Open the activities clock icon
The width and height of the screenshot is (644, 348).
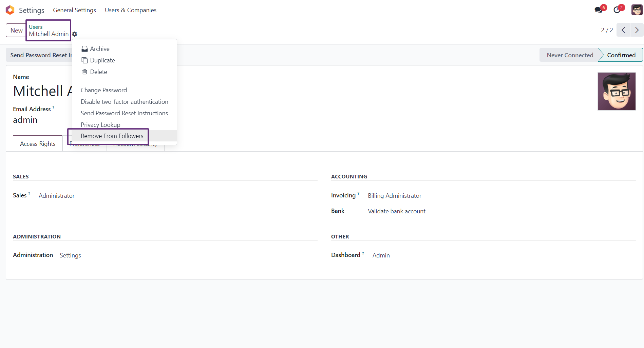pos(617,10)
